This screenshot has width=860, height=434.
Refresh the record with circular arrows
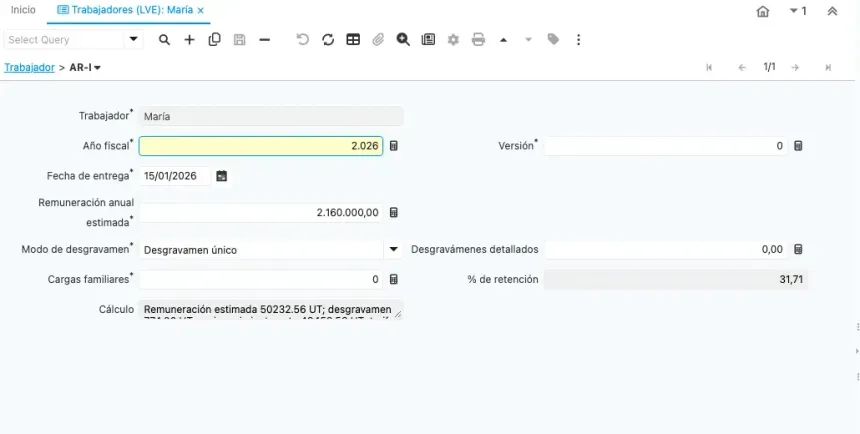tap(328, 40)
